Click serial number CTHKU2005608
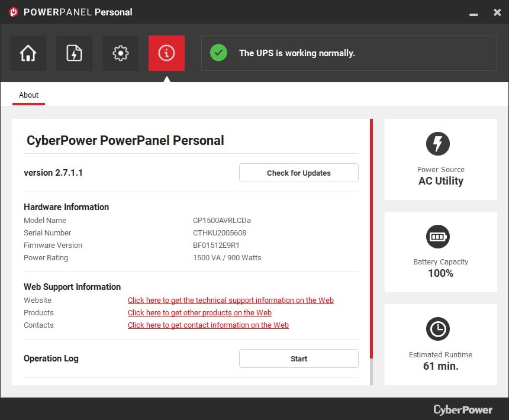This screenshot has width=509, height=420. 220,233
